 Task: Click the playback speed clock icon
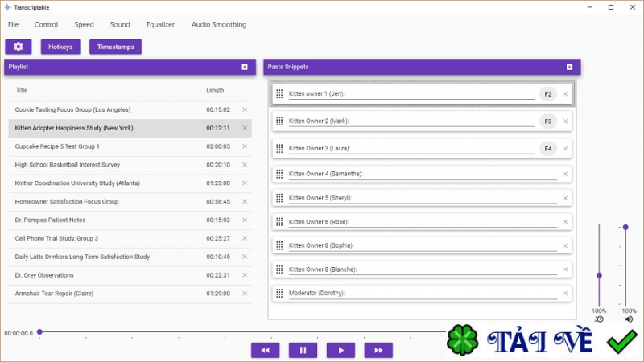coord(599,319)
